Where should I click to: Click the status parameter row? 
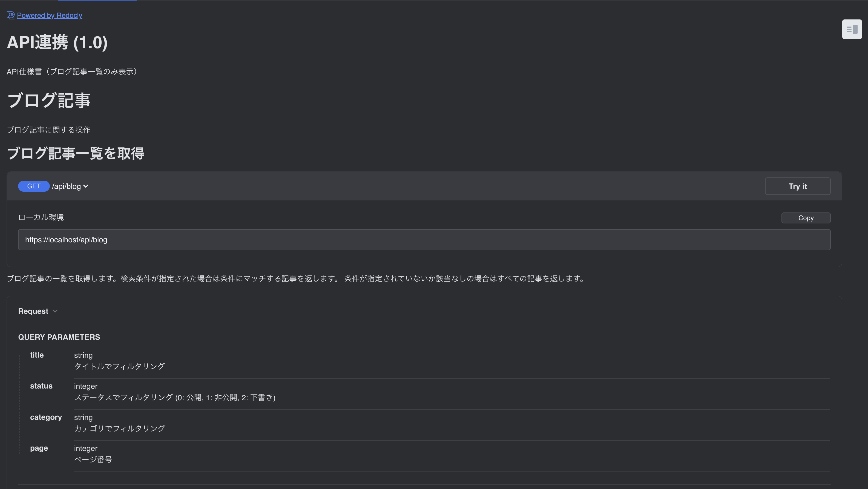pyautogui.click(x=41, y=386)
